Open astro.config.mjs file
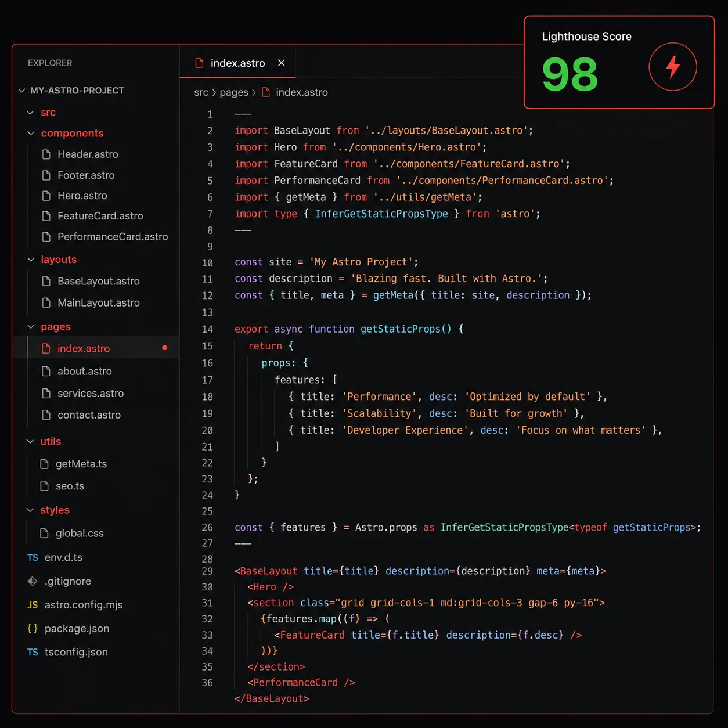 click(x=84, y=605)
